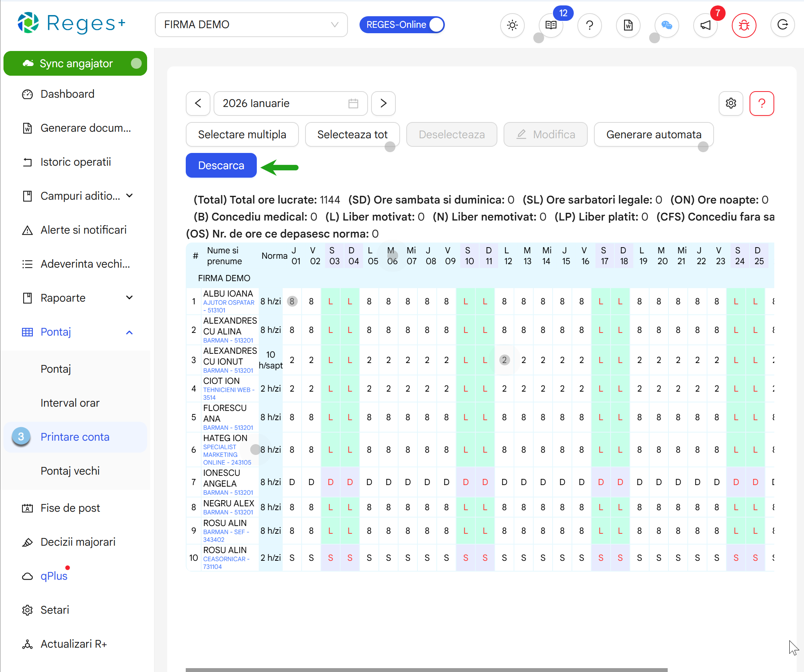Viewport: 804px width, 672px height.
Task: Log out using the exit icon
Action: [783, 25]
